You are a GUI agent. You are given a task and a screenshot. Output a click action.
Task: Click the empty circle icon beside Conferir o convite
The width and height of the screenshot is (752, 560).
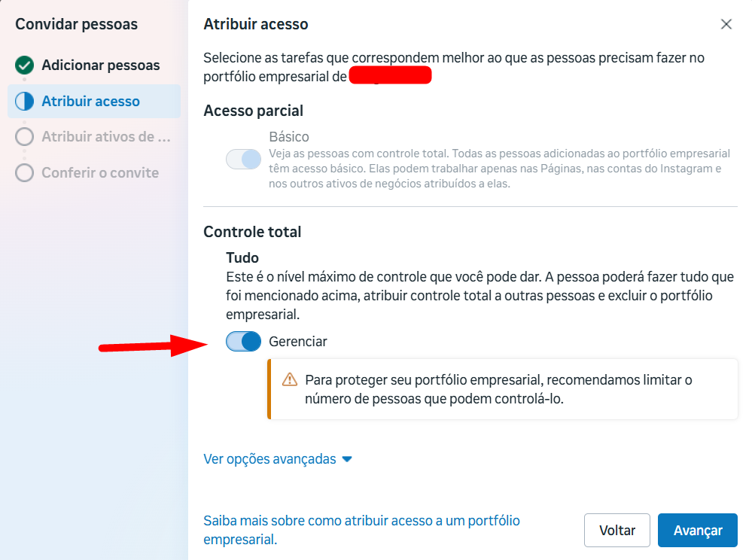(25, 173)
